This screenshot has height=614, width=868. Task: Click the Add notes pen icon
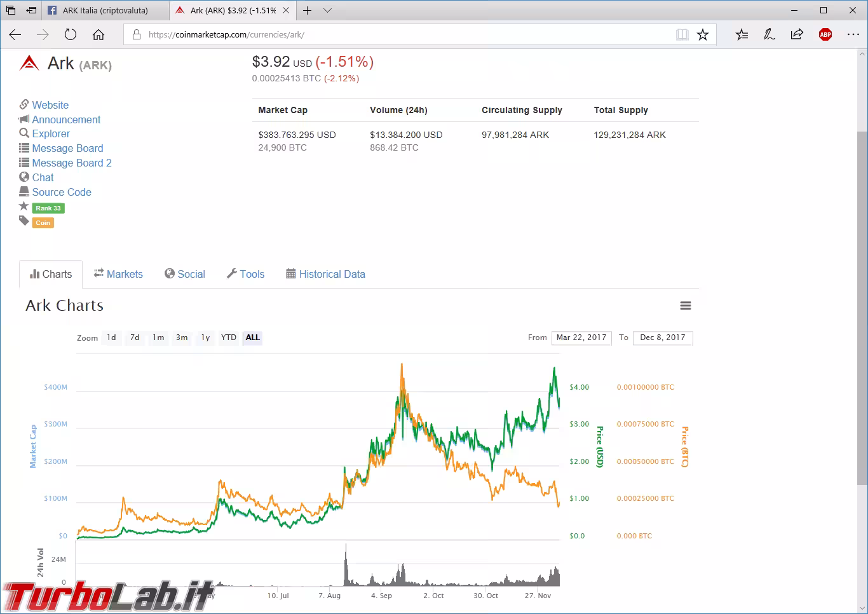pos(770,35)
